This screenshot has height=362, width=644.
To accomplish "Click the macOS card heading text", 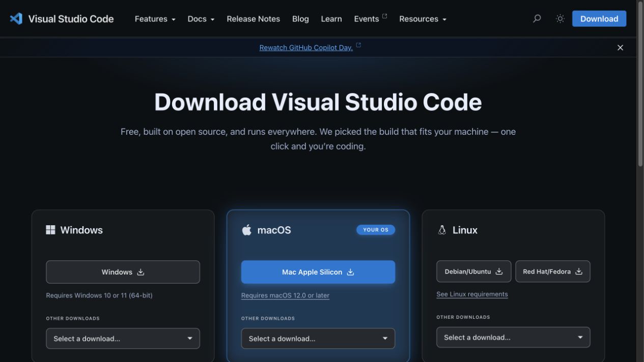I will (274, 230).
